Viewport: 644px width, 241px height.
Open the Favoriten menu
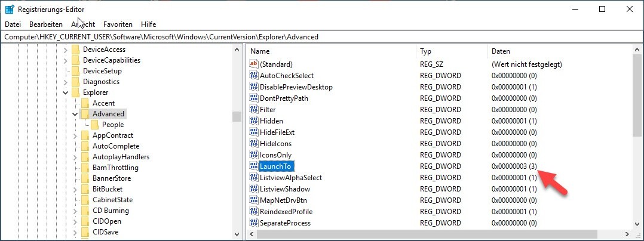pyautogui.click(x=118, y=24)
